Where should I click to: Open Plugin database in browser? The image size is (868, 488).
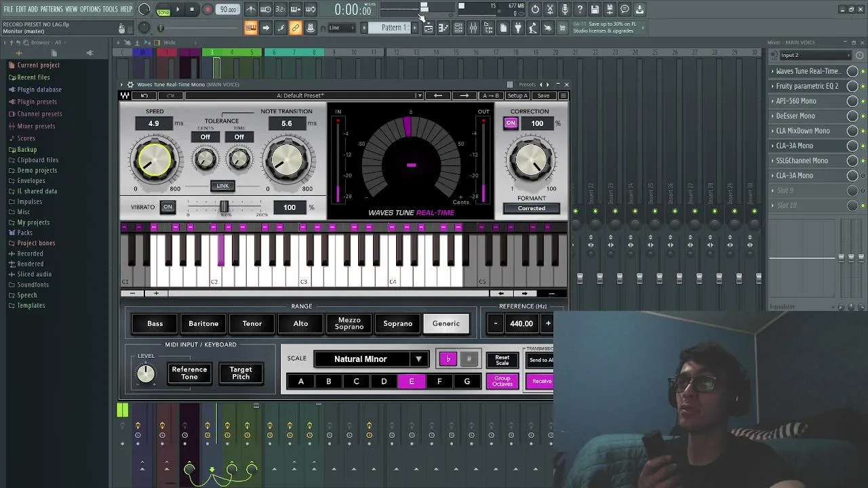[39, 89]
